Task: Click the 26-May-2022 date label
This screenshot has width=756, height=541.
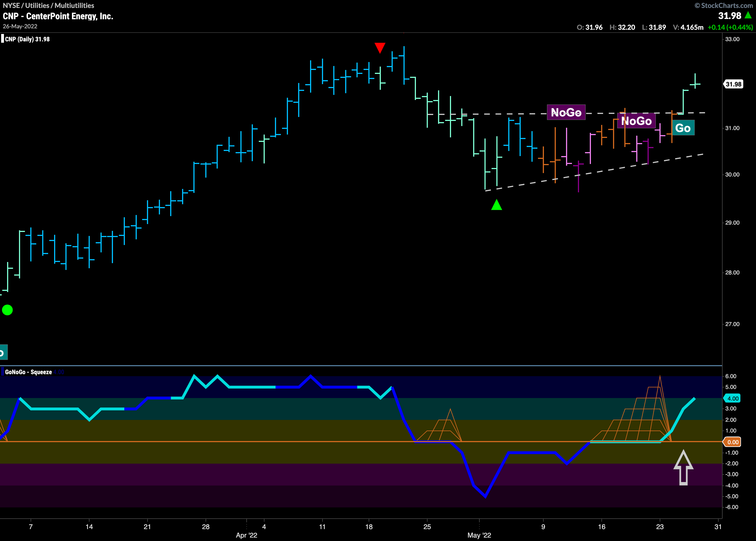Action: click(20, 26)
